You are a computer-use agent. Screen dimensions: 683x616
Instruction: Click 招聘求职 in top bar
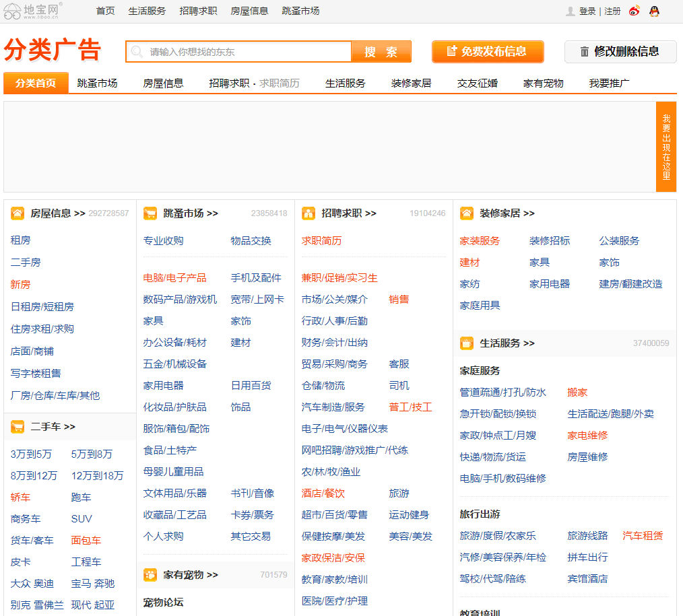point(198,11)
